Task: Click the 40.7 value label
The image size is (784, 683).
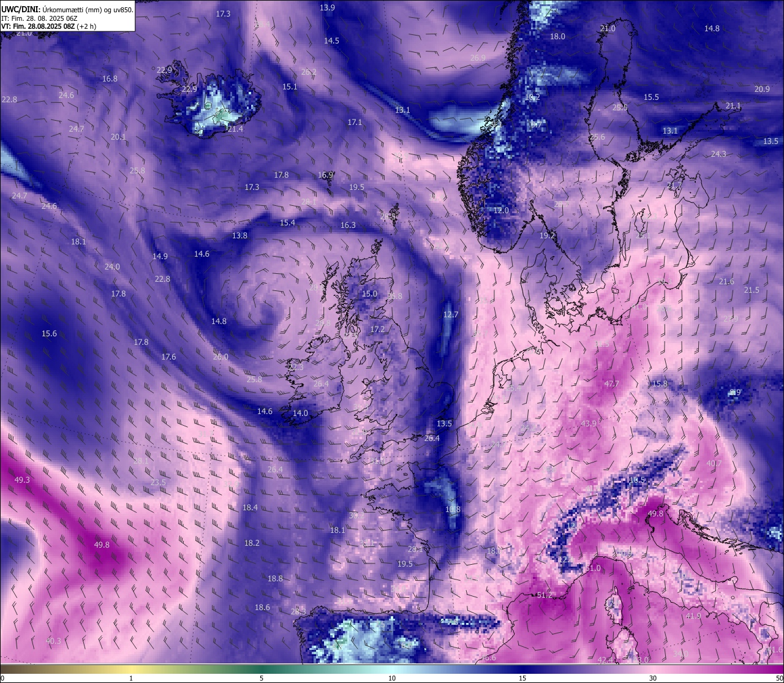Action: click(x=714, y=463)
